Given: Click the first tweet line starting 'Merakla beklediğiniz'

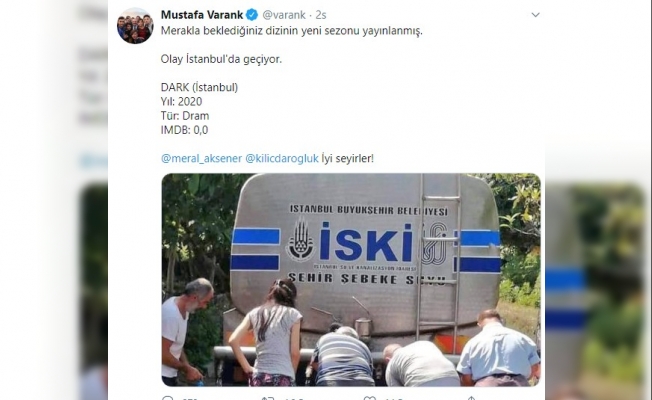Looking at the screenshot, I should click(291, 31).
